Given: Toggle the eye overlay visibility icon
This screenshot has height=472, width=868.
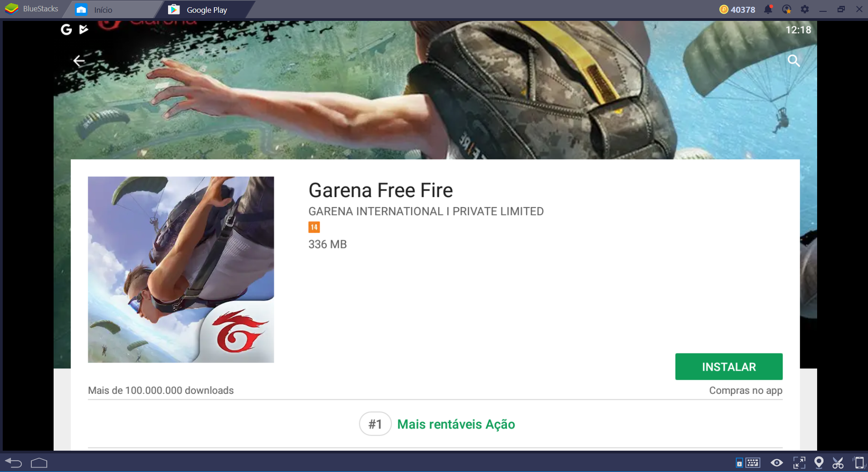Looking at the screenshot, I should pos(777,463).
